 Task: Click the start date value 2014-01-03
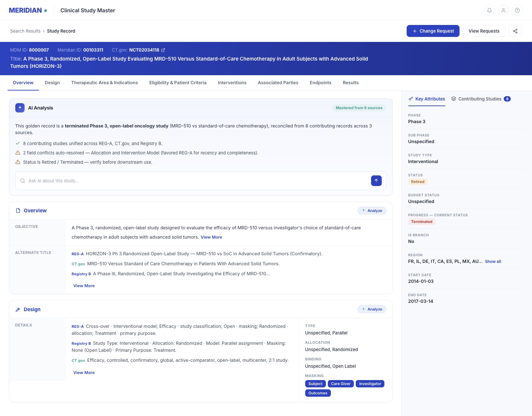tap(421, 281)
